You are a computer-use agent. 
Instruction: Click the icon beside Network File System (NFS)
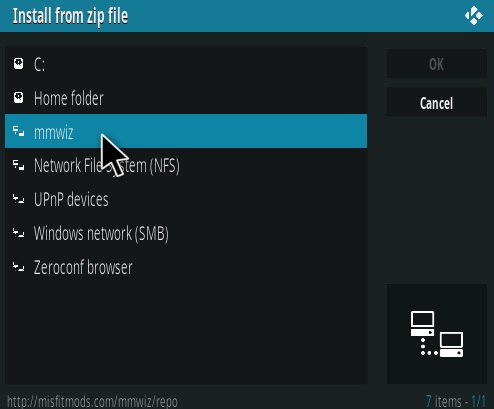click(x=19, y=165)
